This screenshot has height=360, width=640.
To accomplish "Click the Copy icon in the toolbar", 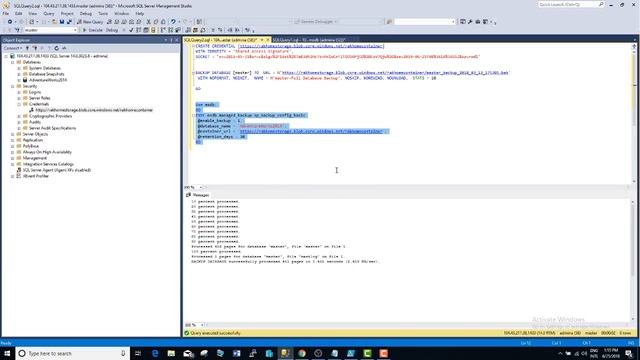I will pyautogui.click(x=156, y=22).
